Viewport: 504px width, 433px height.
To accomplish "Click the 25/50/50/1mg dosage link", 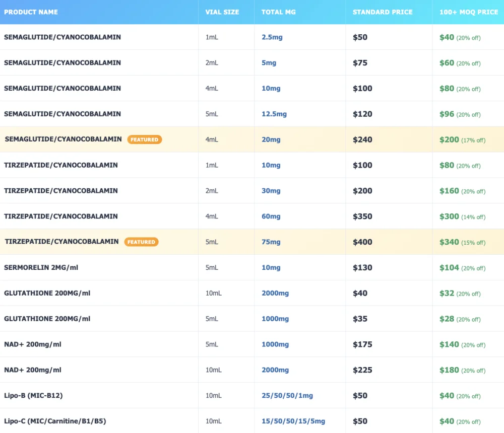I will 287,395.
